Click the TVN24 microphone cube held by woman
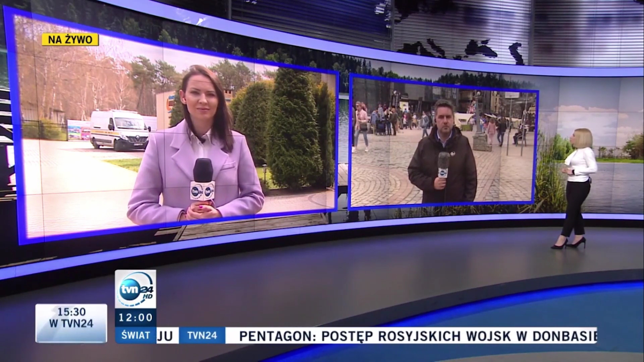Image resolution: width=644 pixels, height=362 pixels. point(202,191)
